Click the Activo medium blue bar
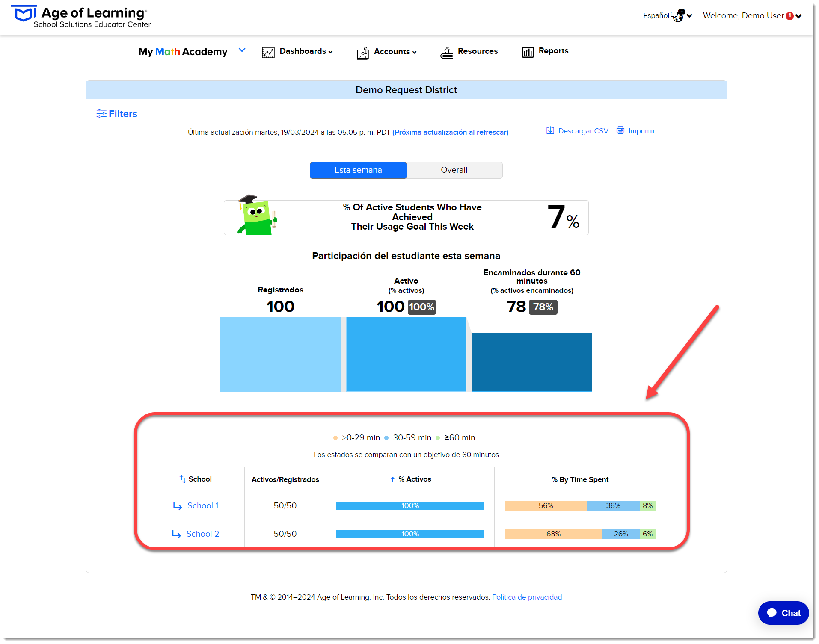Viewport: 819px width, 644px height. tap(406, 354)
